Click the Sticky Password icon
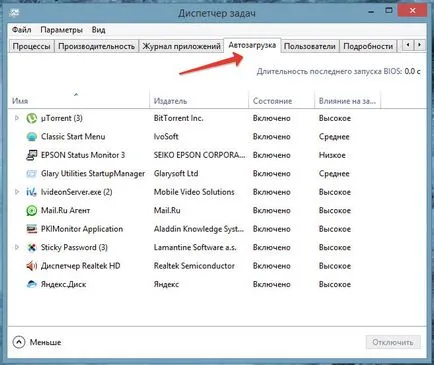 click(x=32, y=248)
